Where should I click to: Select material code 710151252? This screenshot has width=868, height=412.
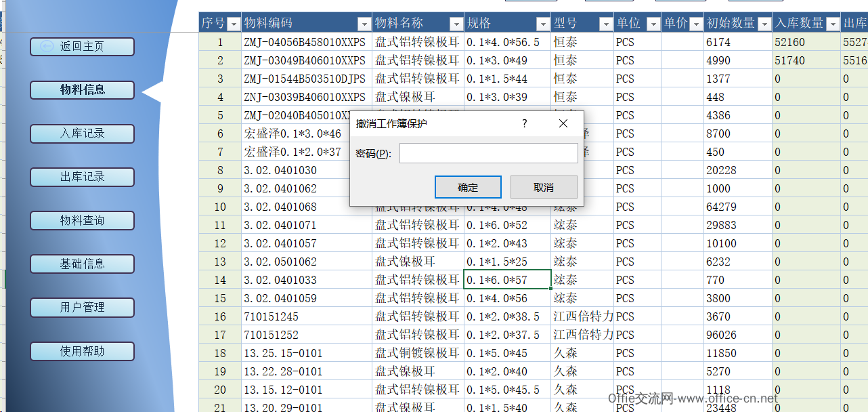click(307, 335)
